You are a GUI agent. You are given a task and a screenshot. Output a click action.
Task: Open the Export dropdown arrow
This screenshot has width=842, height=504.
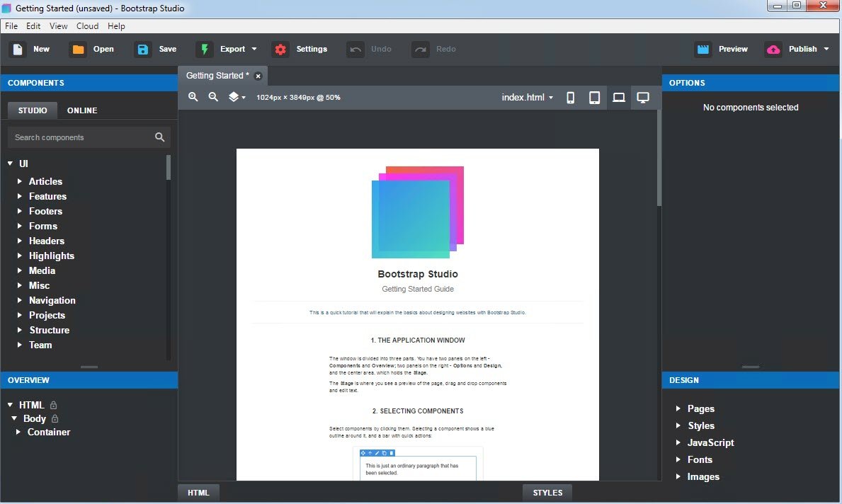pos(254,50)
